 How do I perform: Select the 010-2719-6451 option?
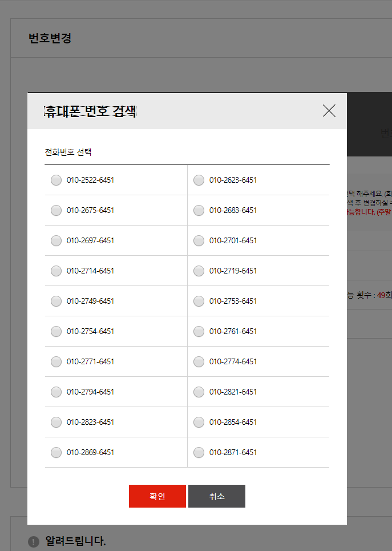(199, 271)
